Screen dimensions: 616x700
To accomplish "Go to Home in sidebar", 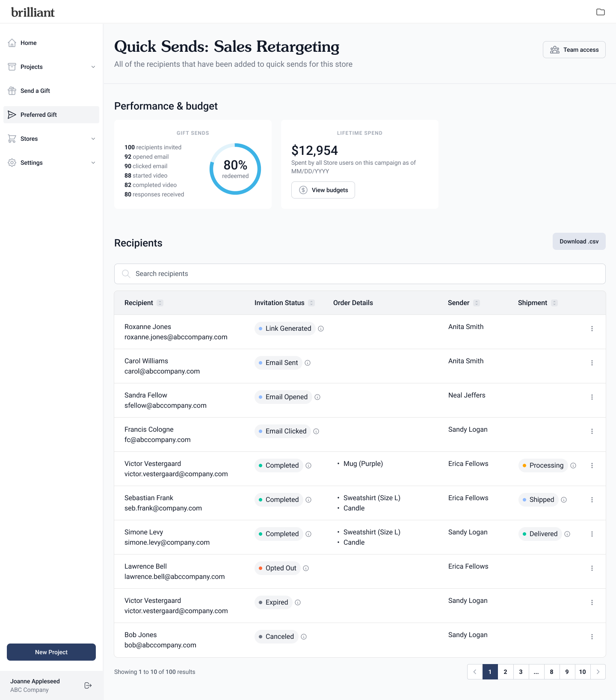I will (51, 43).
